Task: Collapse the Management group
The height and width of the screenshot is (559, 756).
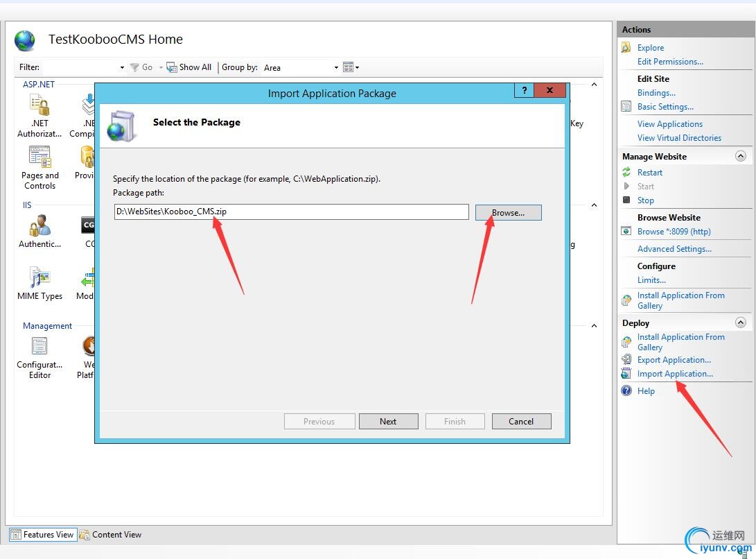Action: point(594,326)
